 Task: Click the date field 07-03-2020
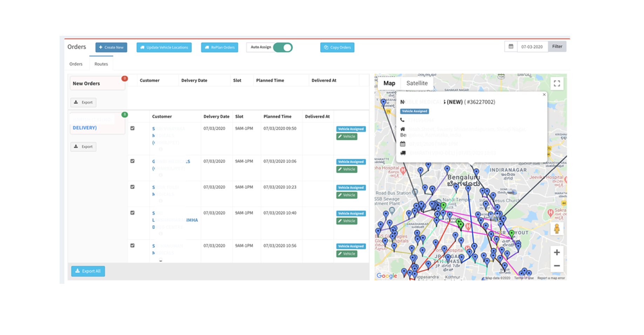(532, 47)
